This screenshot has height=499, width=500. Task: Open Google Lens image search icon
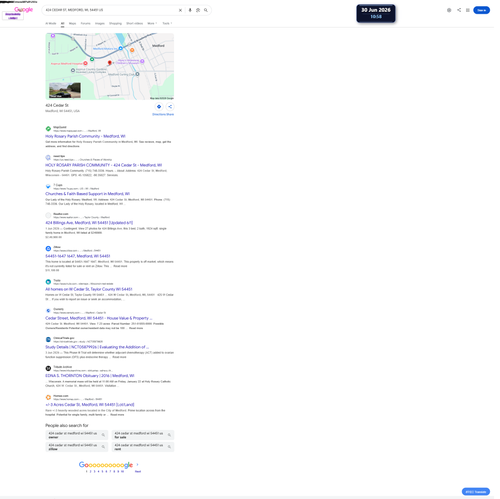(x=198, y=10)
